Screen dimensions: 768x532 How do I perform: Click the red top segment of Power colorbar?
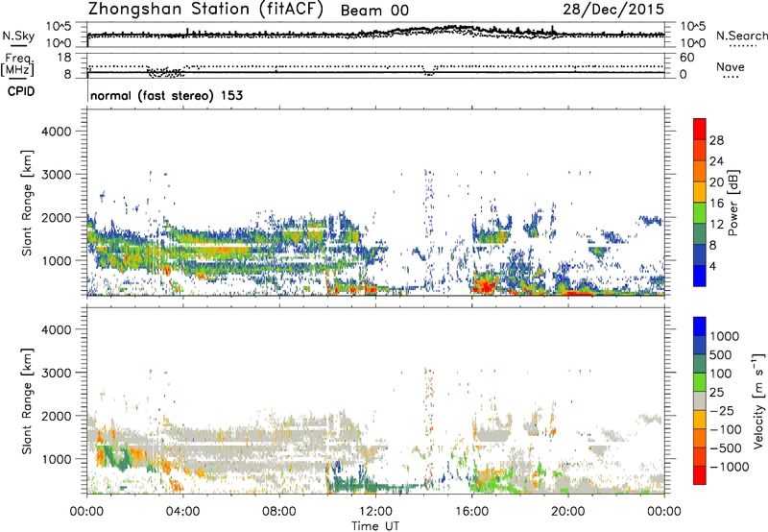[700, 130]
